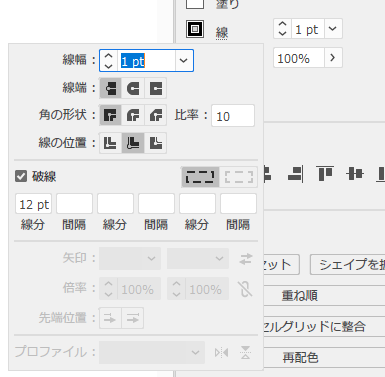Image resolution: width=385 pixels, height=377 pixels.
Task: Click the シェイプ button
Action: [348, 265]
